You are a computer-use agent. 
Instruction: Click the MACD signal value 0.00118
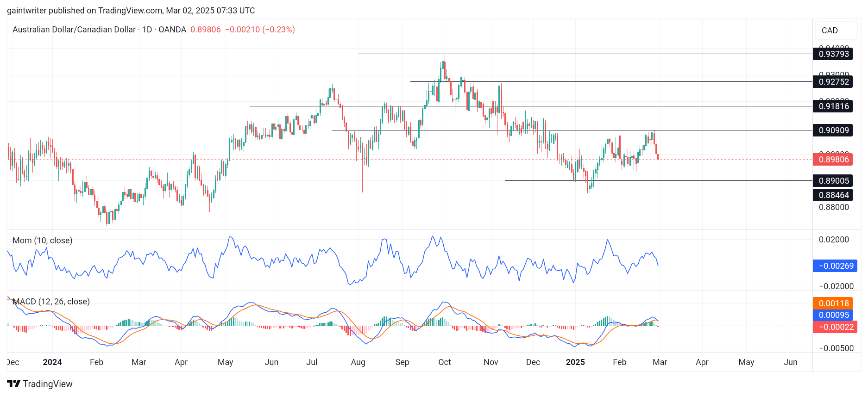833,303
